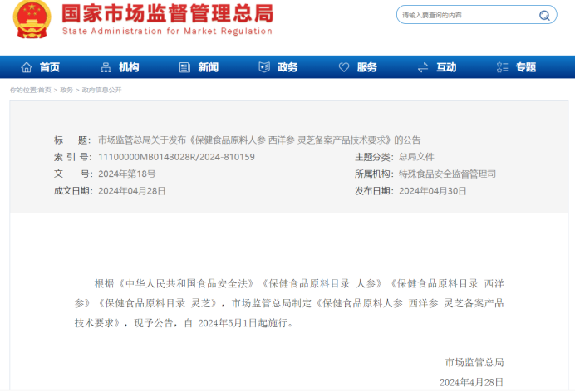Click the house icon beside 首页
This screenshot has width=575, height=392.
point(27,67)
